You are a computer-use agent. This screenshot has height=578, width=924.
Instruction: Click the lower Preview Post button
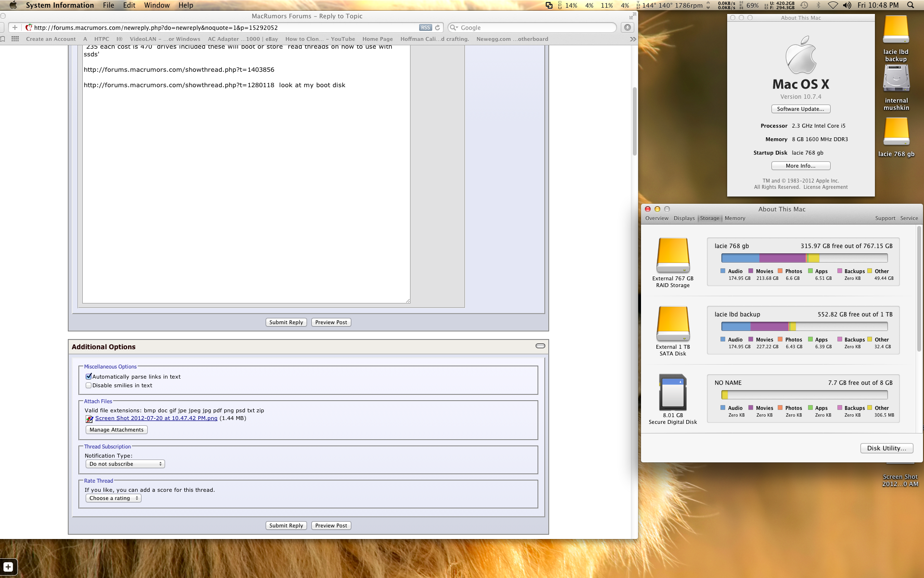[x=331, y=525]
